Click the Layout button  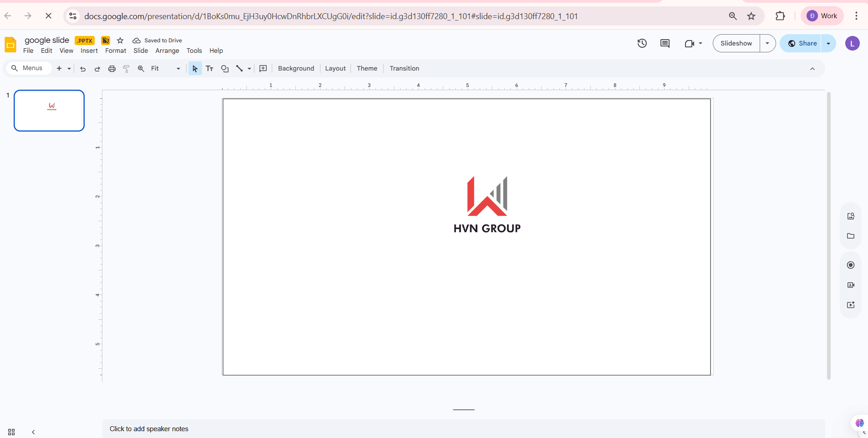335,69
